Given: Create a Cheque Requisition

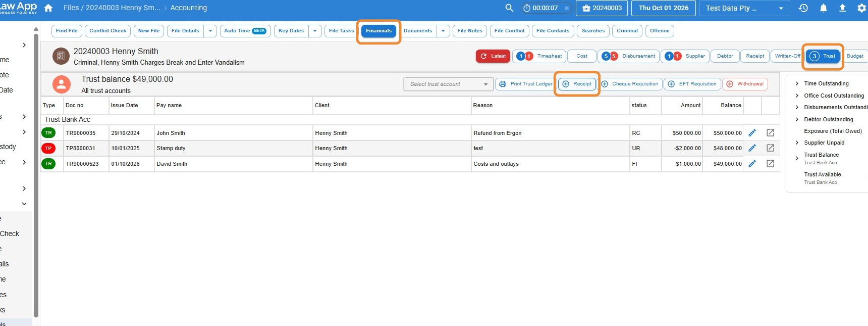Looking at the screenshot, I should point(630,84).
